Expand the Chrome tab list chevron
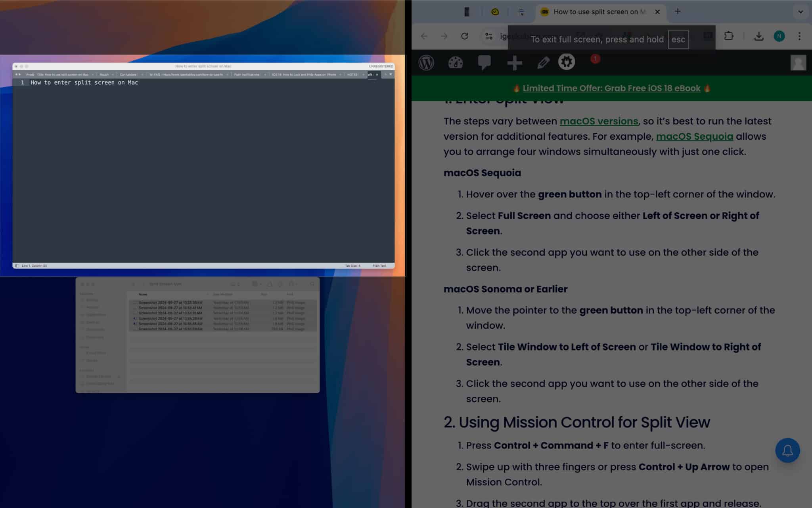 click(x=800, y=12)
